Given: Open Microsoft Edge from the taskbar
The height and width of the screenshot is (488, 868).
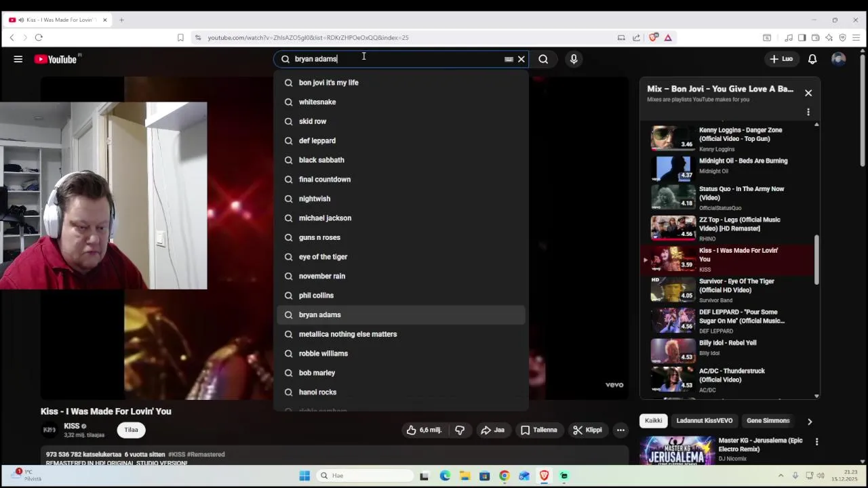Looking at the screenshot, I should pyautogui.click(x=445, y=476).
